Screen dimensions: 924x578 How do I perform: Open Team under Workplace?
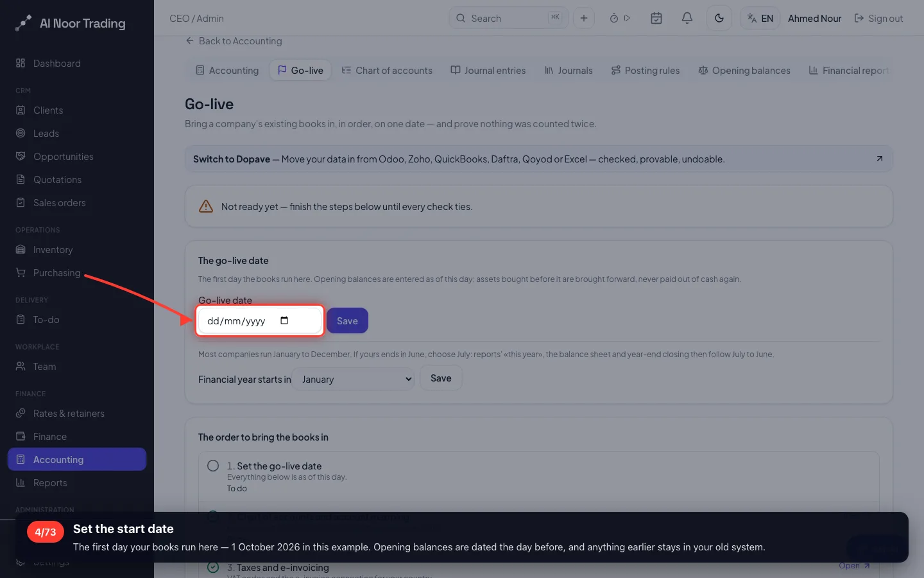pyautogui.click(x=77, y=366)
